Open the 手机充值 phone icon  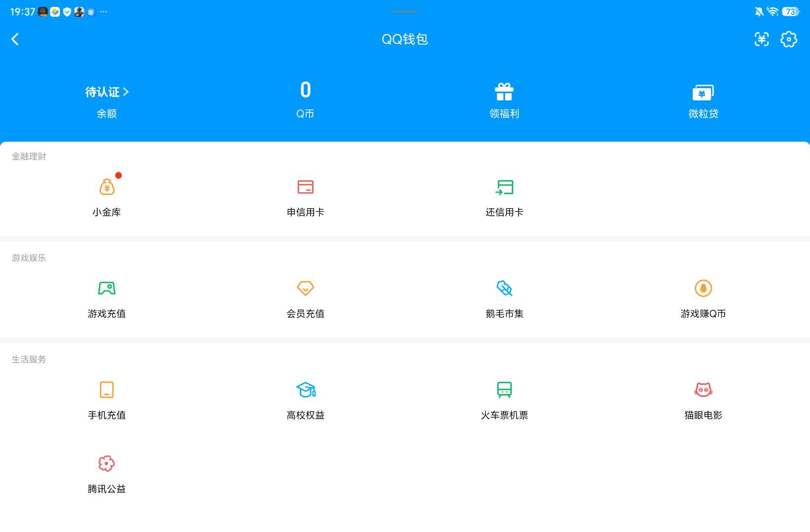coord(106,390)
